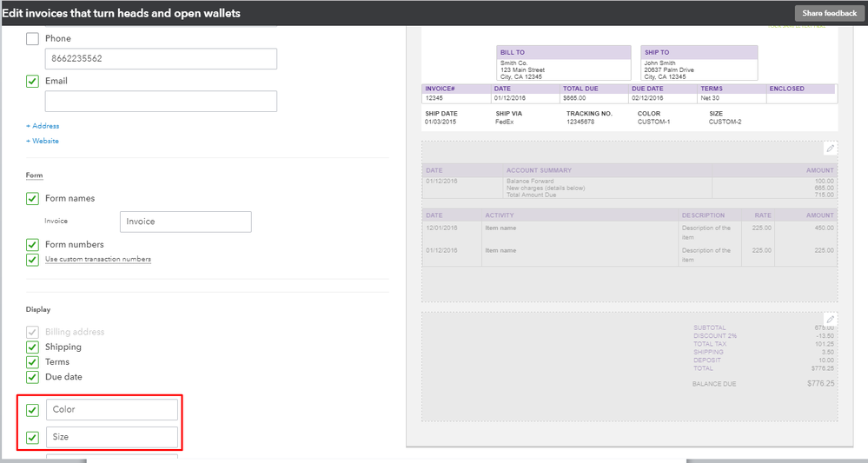Click the Invoice form name text field

pyautogui.click(x=185, y=222)
